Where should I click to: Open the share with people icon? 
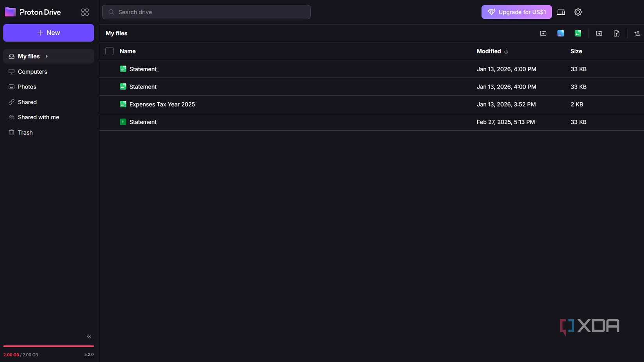(x=637, y=34)
